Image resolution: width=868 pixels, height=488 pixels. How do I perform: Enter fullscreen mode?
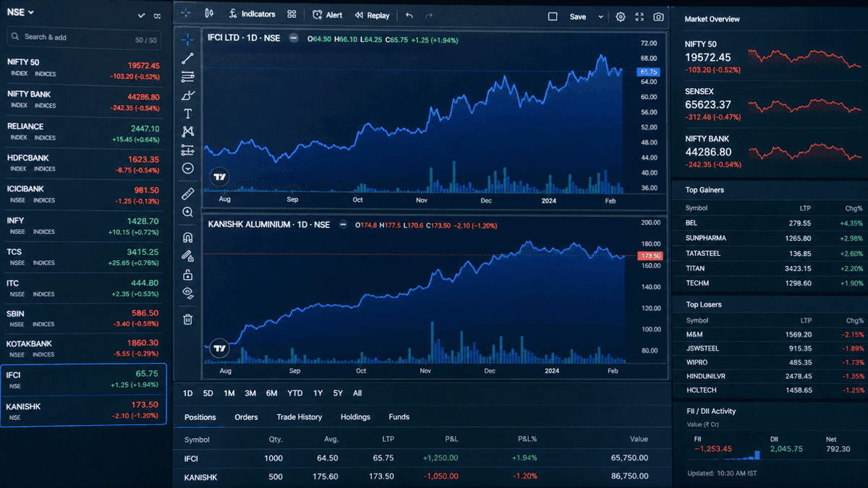639,16
